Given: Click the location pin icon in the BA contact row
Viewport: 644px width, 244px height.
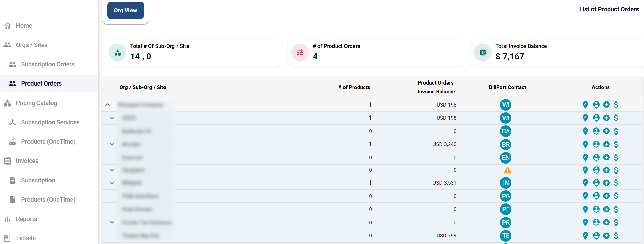Looking at the screenshot, I should coord(585,131).
